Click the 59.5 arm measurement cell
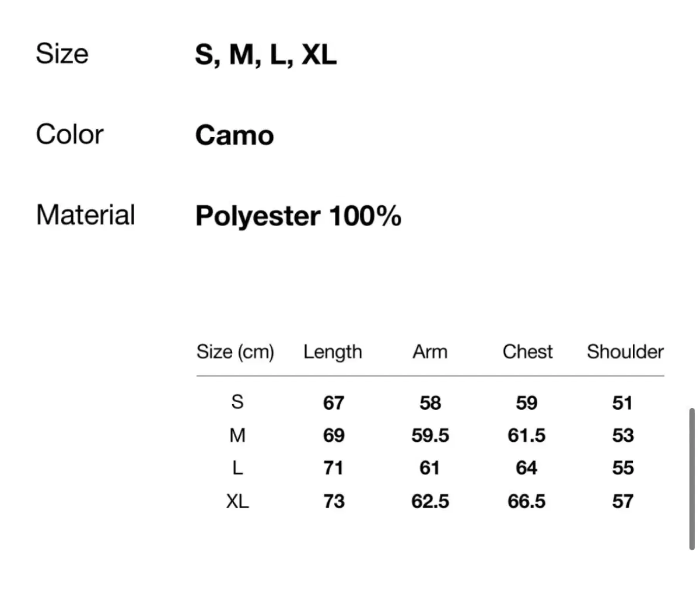Image resolution: width=700 pixels, height=612 pixels. click(430, 435)
